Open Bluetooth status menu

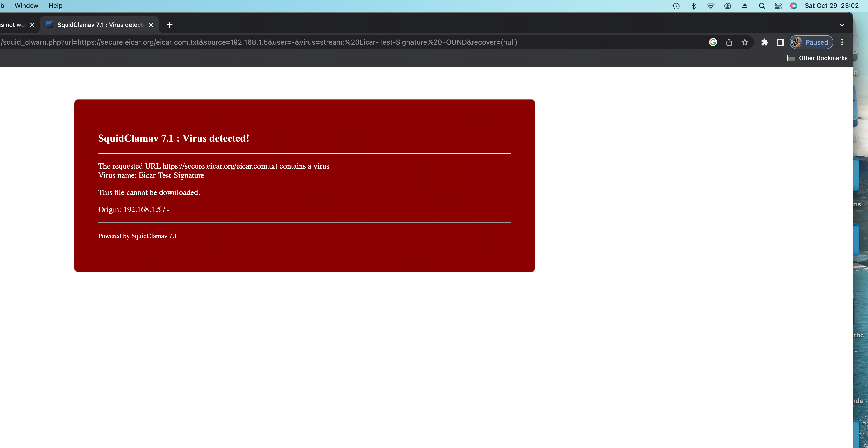click(694, 6)
